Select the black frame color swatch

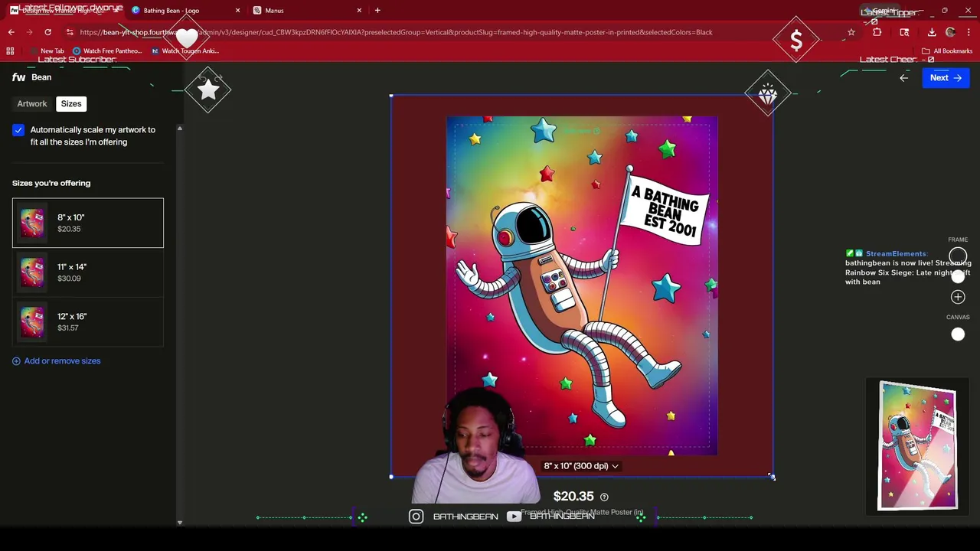click(x=958, y=256)
